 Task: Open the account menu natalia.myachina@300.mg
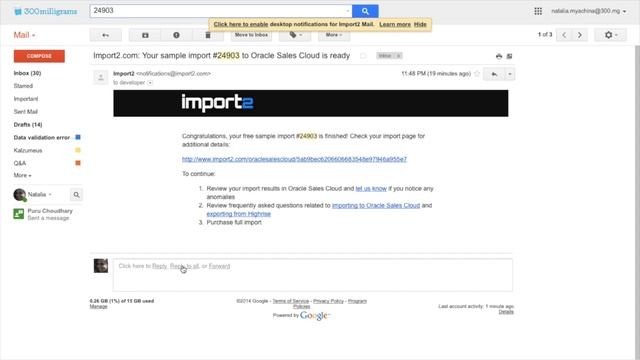tap(589, 11)
